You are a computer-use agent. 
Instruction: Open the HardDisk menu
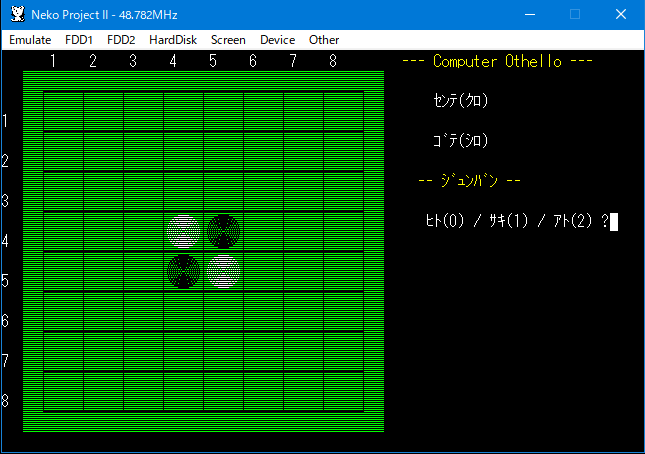(x=173, y=40)
